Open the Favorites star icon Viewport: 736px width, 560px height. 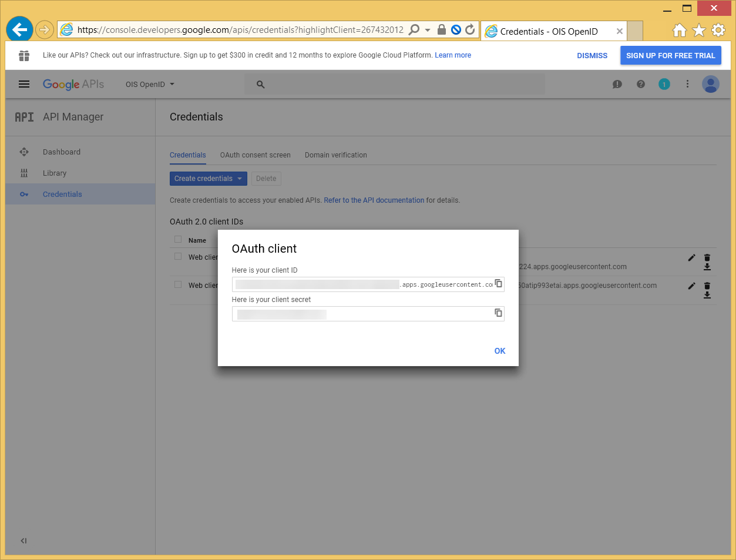[699, 30]
